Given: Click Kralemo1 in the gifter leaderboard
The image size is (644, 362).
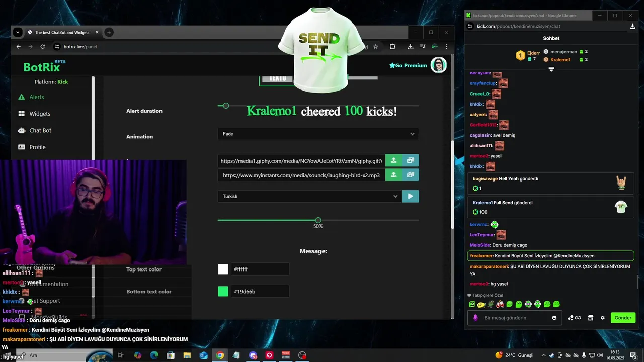Looking at the screenshot, I should [560, 60].
